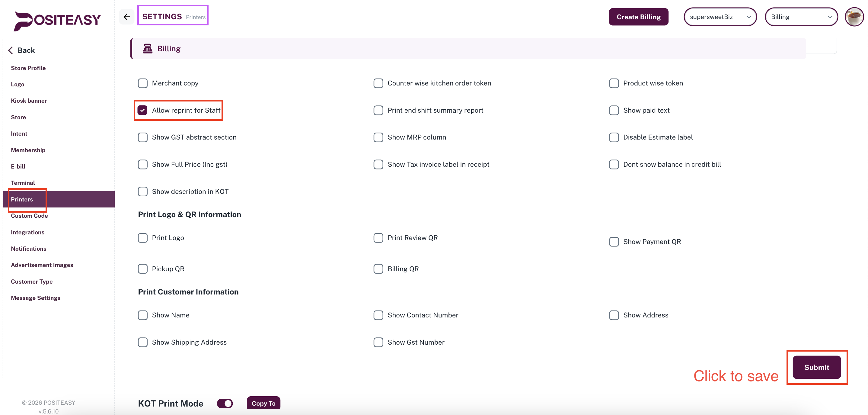
Task: Open the Billing section dropdown
Action: point(801,17)
